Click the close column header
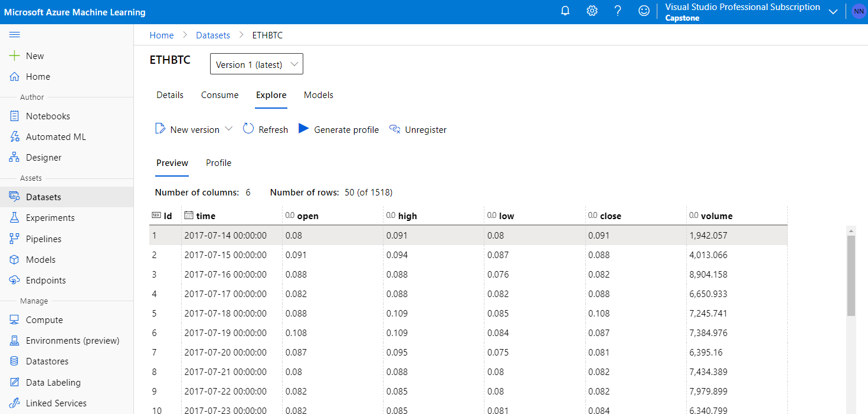The height and width of the screenshot is (414, 868). 636,216
